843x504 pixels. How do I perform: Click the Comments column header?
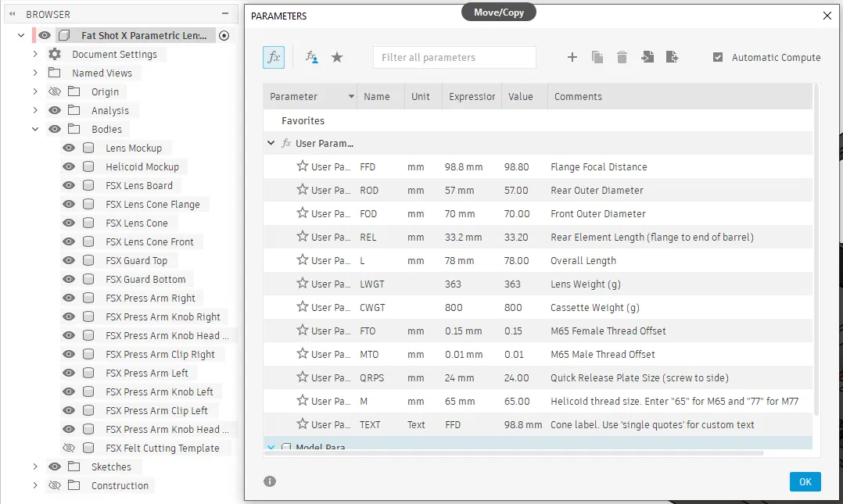[680, 97]
